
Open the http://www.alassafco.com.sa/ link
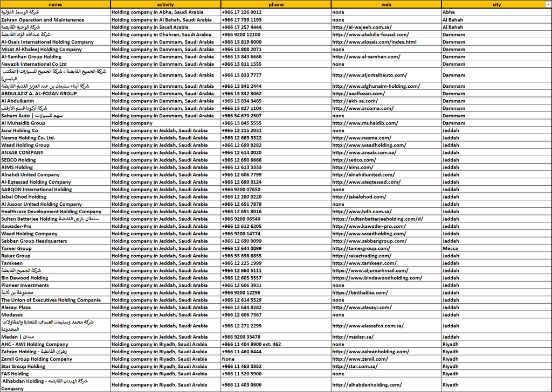[368, 326]
